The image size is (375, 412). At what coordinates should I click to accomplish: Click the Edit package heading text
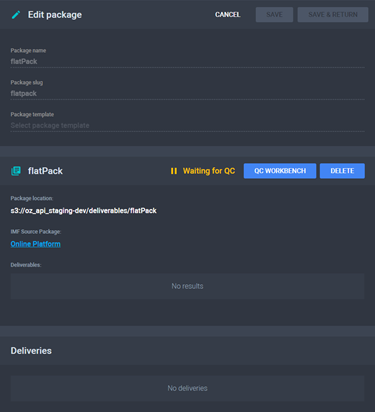55,15
